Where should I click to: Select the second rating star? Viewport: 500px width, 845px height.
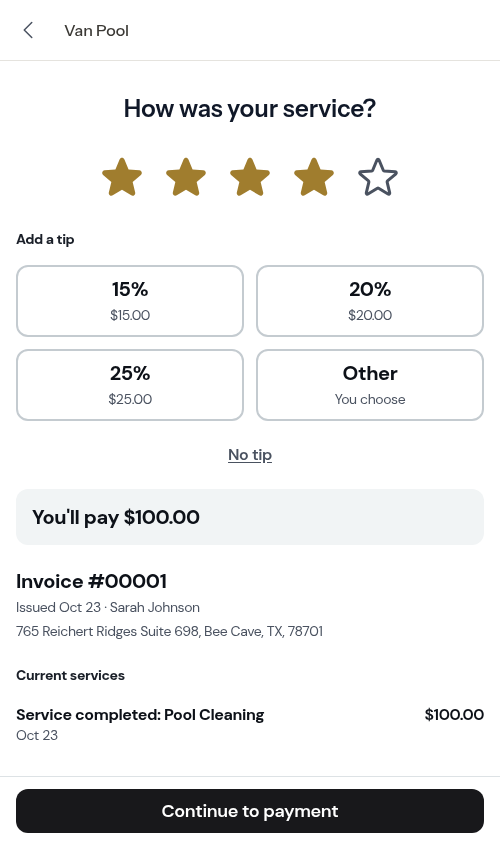[186, 177]
